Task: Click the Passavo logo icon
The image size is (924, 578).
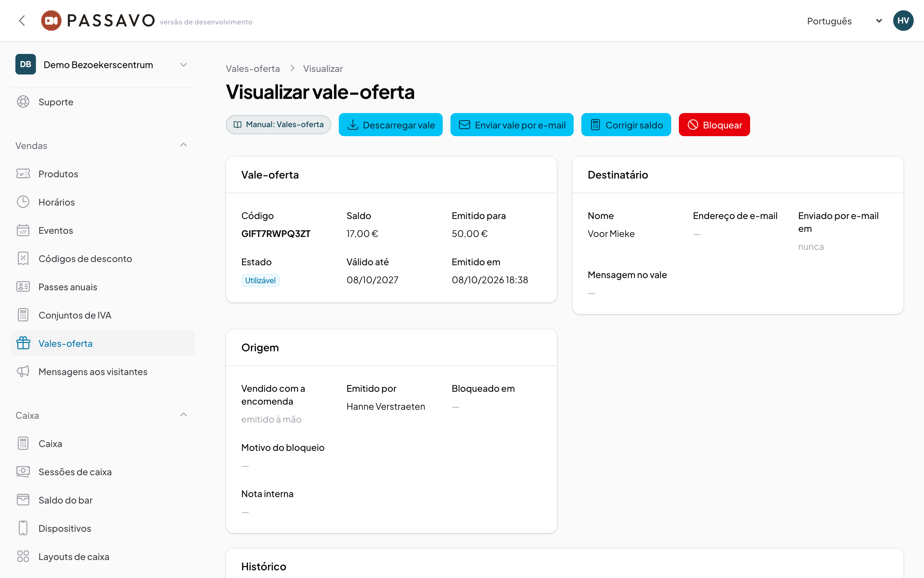Action: tap(51, 21)
